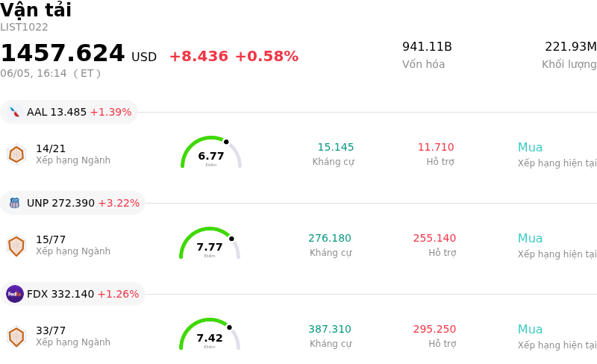Viewport: 597px width, 364px height.
Task: Open the UNP 272.390 ticker chip
Action: pos(72,203)
